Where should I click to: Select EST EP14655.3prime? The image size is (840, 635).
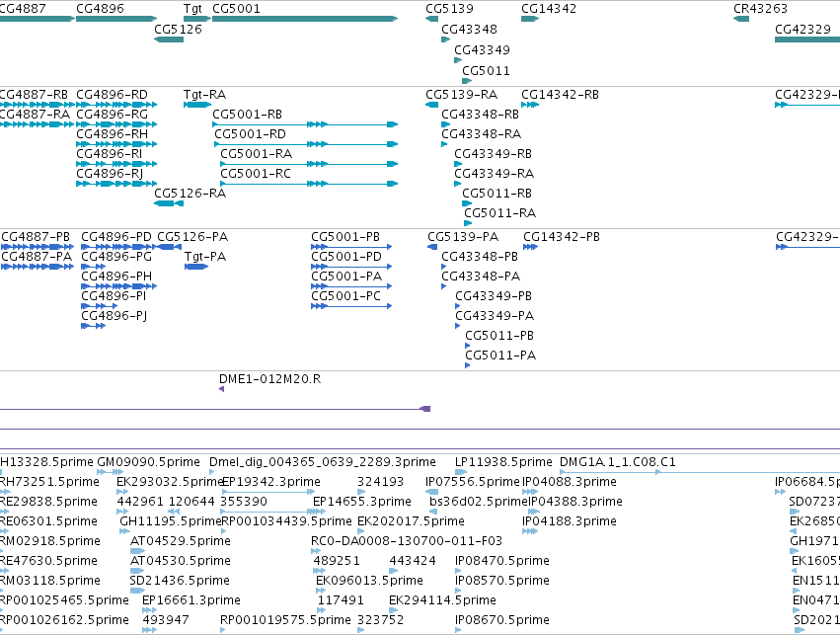pyautogui.click(x=362, y=502)
